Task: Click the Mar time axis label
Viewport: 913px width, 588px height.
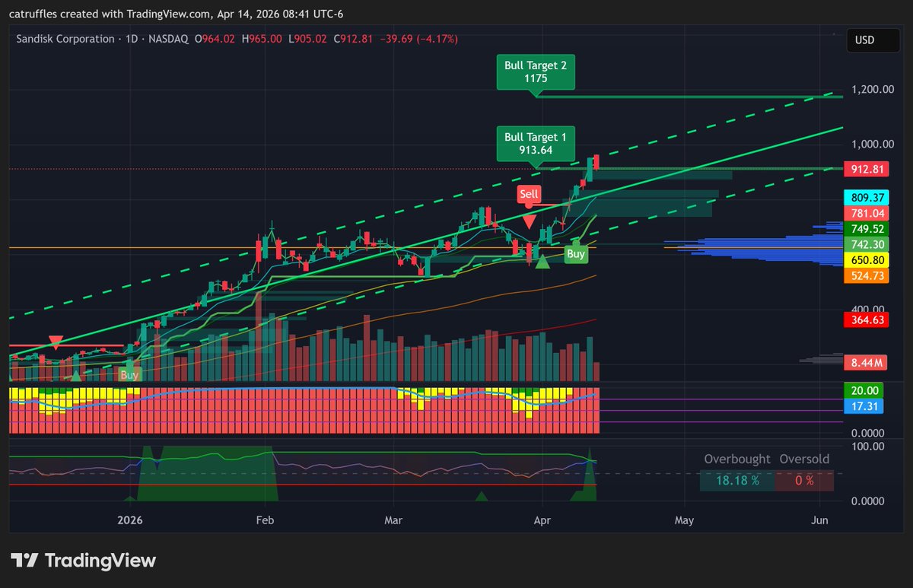Action: pos(394,521)
